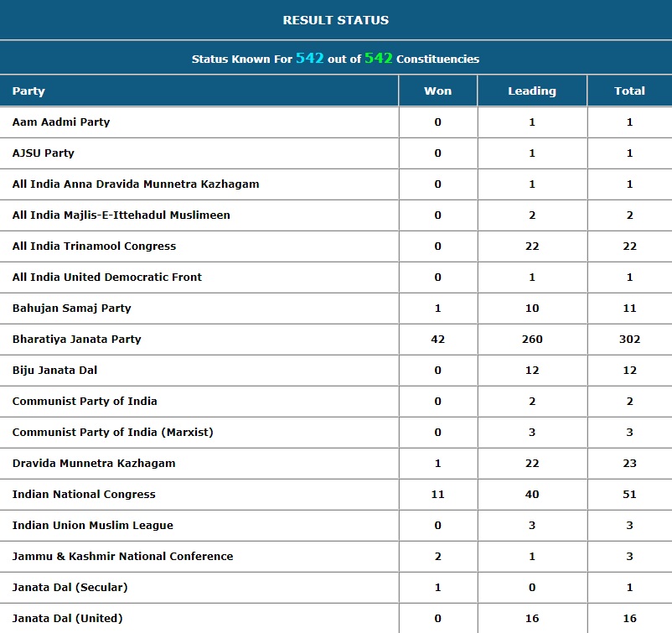Click Jammu & Kashmir National Conference won value 2

[x=437, y=556]
